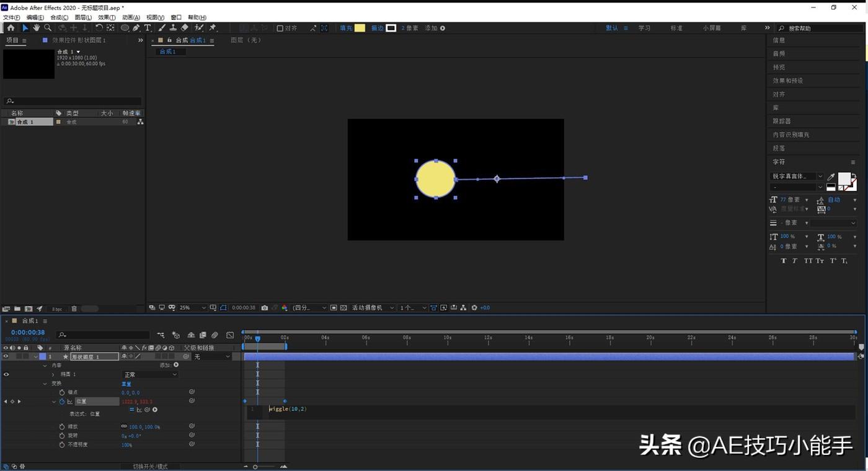The image size is (868, 471).
Task: Switch to the 学习 workspace
Action: [644, 29]
